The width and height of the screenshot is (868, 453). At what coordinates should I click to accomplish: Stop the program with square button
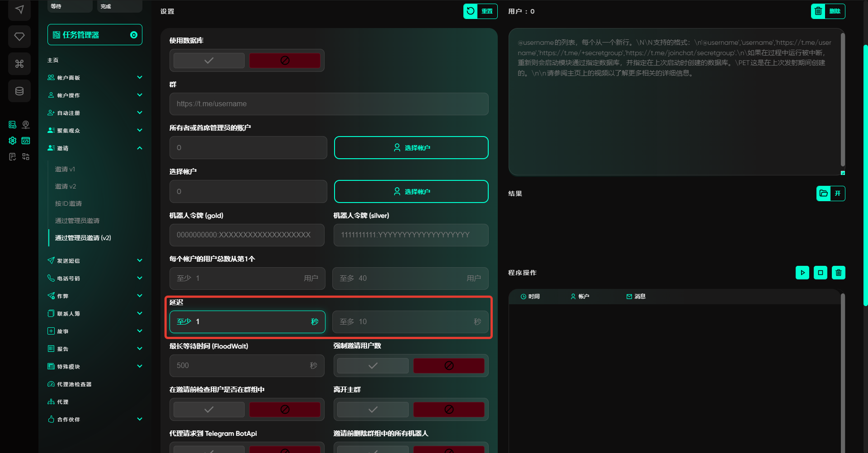click(821, 273)
